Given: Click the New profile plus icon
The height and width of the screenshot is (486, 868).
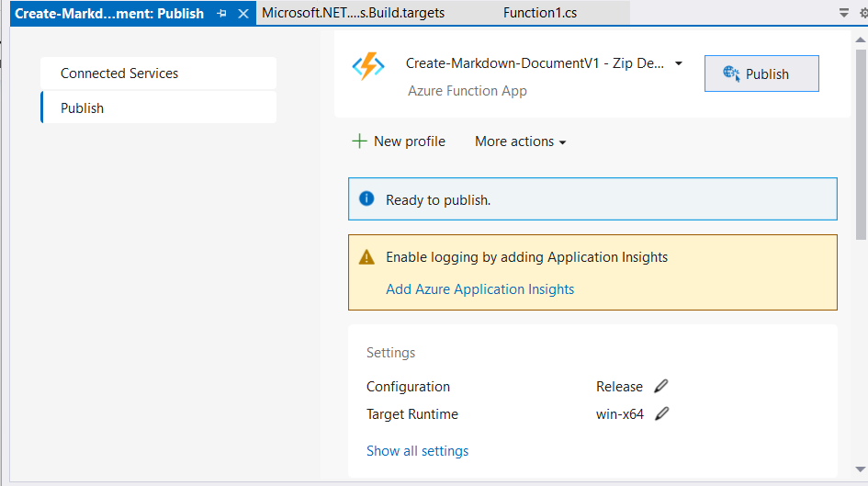Looking at the screenshot, I should 359,141.
